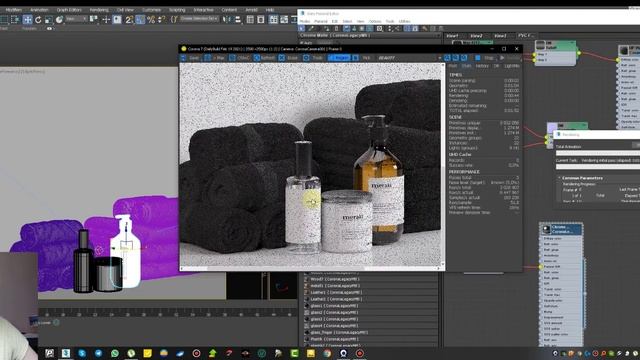Switch to the History tab in VFB
Screen dimensions: 640x360
tap(482, 66)
